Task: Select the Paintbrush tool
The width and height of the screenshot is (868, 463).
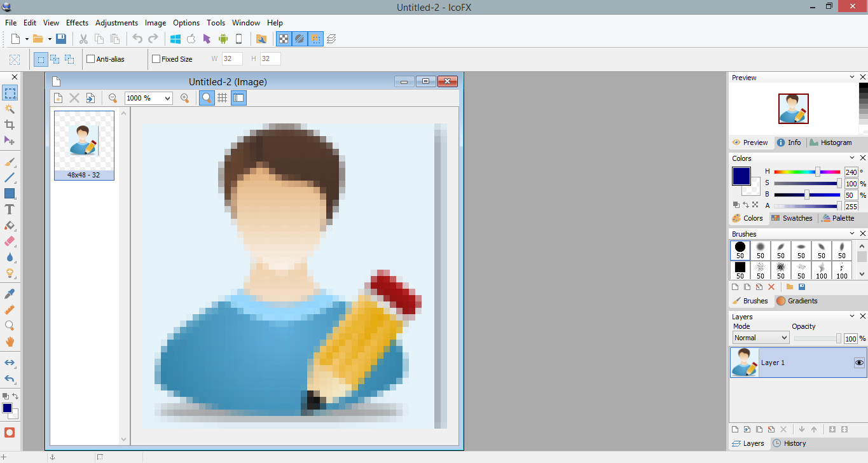Action: (x=10, y=161)
